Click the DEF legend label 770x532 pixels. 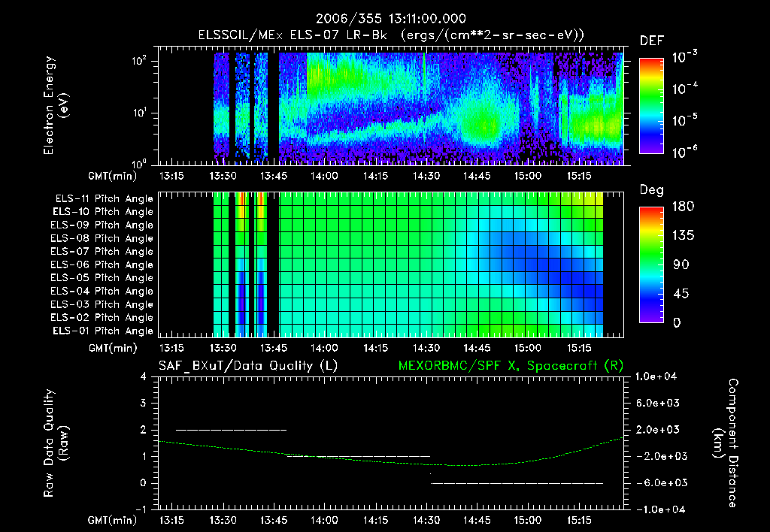[x=652, y=41]
